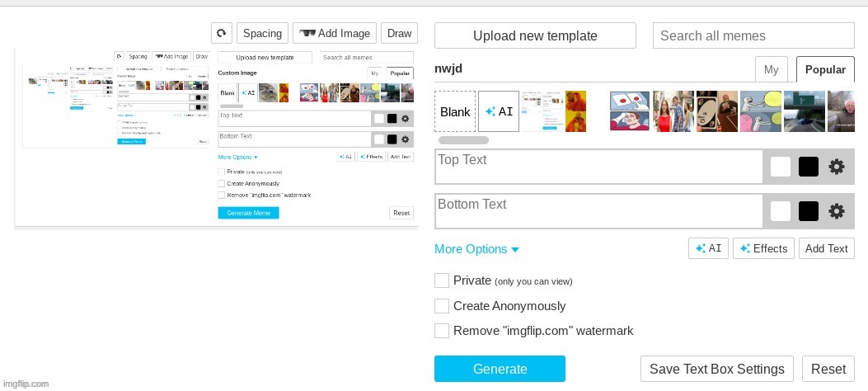Click the rotate image icon

[221, 33]
